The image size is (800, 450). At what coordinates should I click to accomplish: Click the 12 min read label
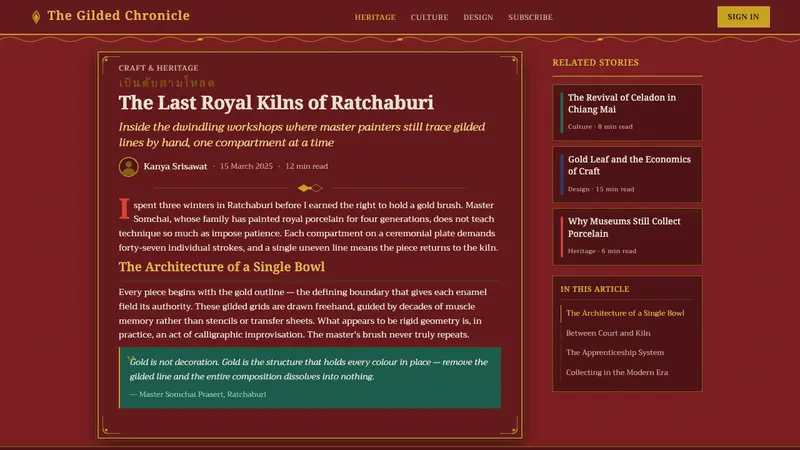[306, 166]
